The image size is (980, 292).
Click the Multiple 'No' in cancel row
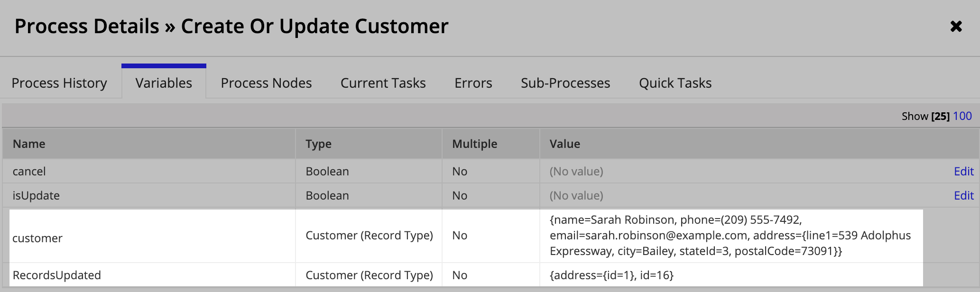[x=460, y=172]
